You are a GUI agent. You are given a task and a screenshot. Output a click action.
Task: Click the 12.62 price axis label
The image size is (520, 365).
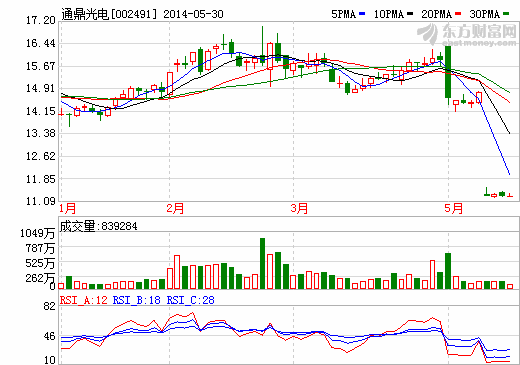pos(41,156)
